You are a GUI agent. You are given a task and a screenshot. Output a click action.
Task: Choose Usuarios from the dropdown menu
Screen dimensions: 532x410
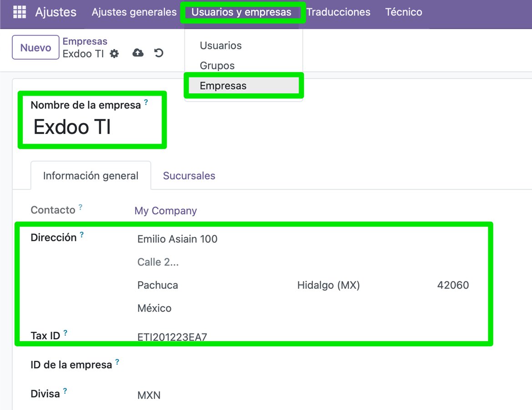tap(221, 46)
